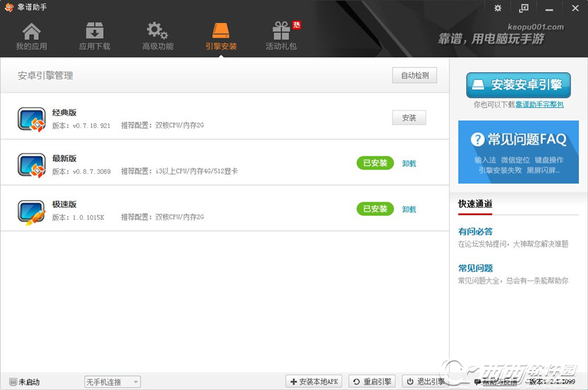
Task: Click the red 热 badge icon
Action: click(x=296, y=25)
